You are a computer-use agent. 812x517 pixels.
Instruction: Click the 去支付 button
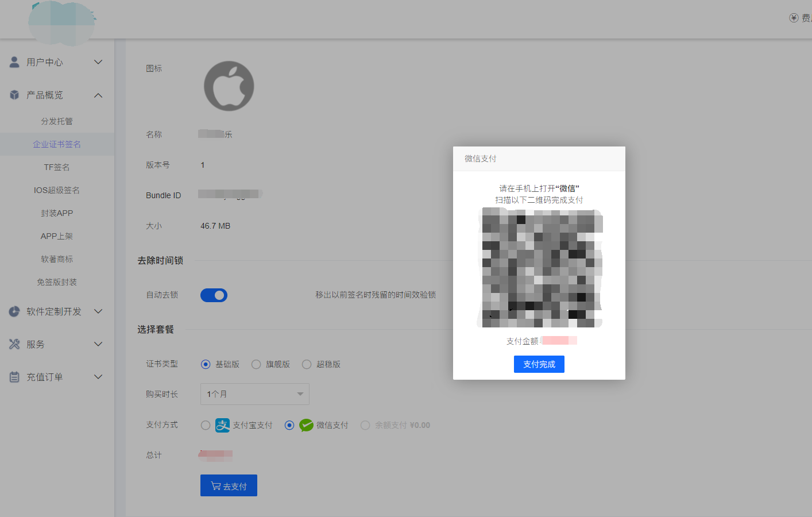tap(229, 485)
